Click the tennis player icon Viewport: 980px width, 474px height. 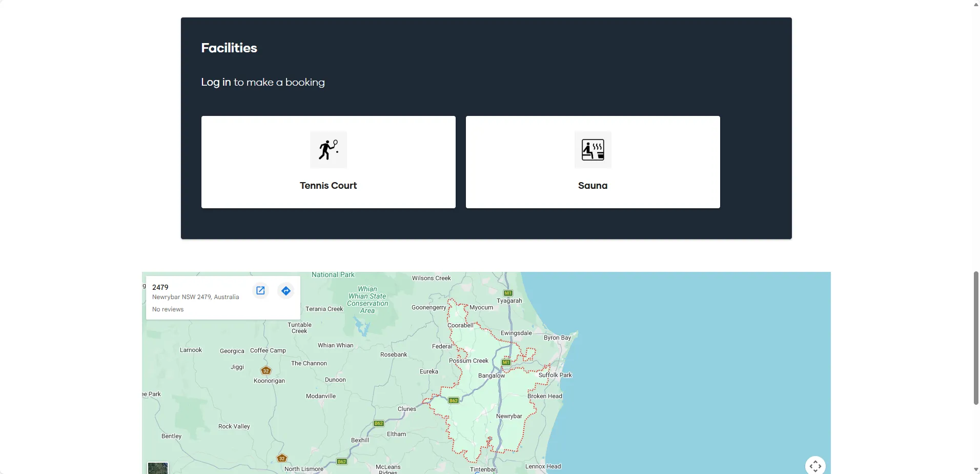pos(329,150)
